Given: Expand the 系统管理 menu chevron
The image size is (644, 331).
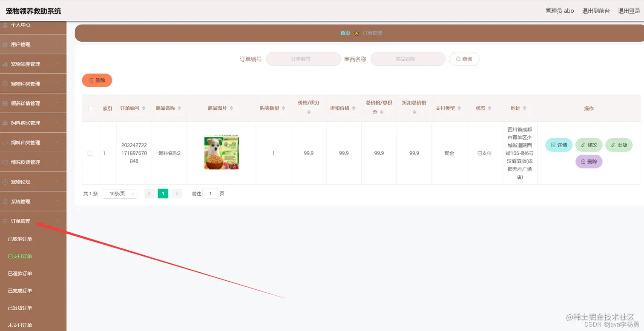Looking at the screenshot, I should (57, 202).
